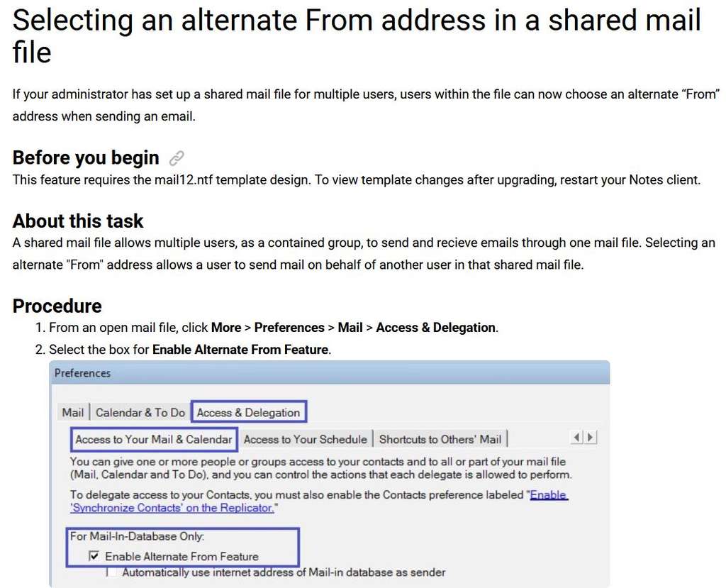Open the Calendar & To Do tab
This screenshot has height=588, width=726.
140,411
